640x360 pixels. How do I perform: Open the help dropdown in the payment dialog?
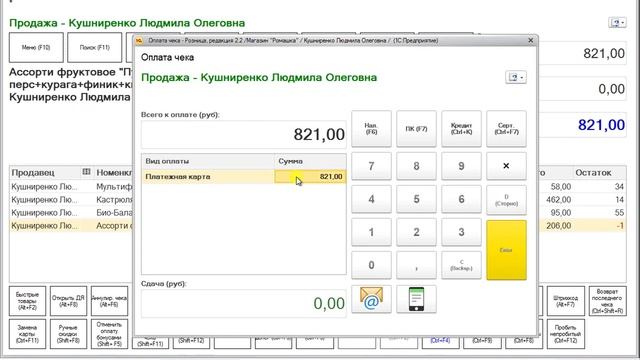(516, 77)
